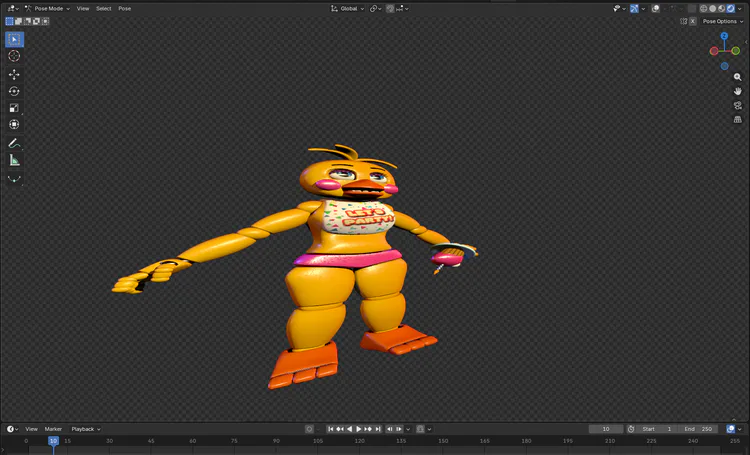Image resolution: width=750 pixels, height=455 pixels.
Task: Activate the Cursor tool
Action: [14, 56]
